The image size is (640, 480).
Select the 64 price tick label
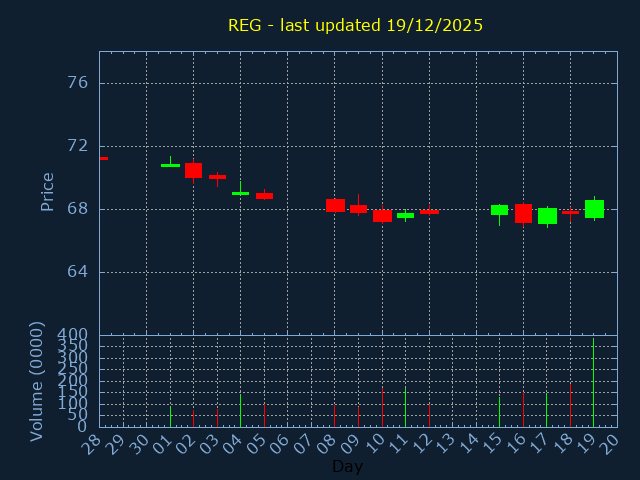tap(77, 272)
